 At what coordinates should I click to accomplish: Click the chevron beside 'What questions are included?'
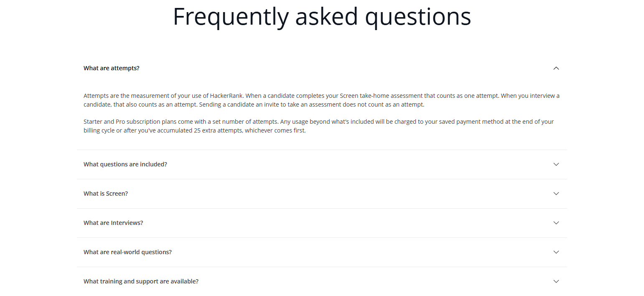tap(556, 164)
